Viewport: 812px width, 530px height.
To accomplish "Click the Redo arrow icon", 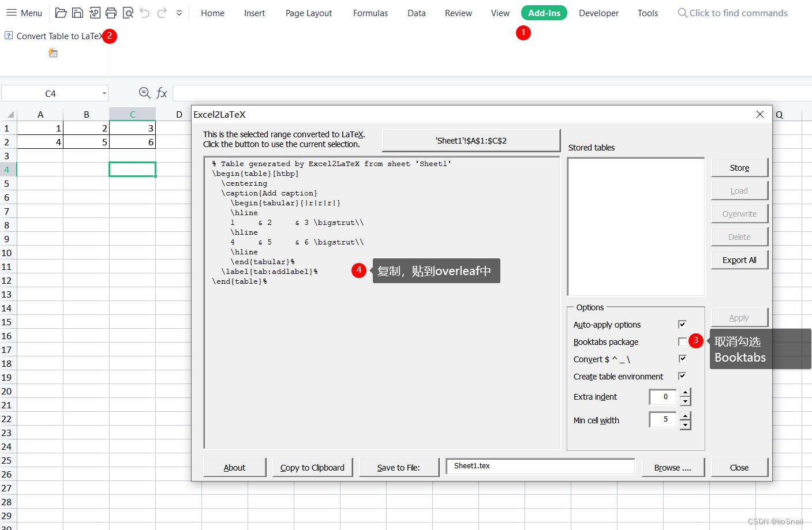I will click(x=162, y=13).
